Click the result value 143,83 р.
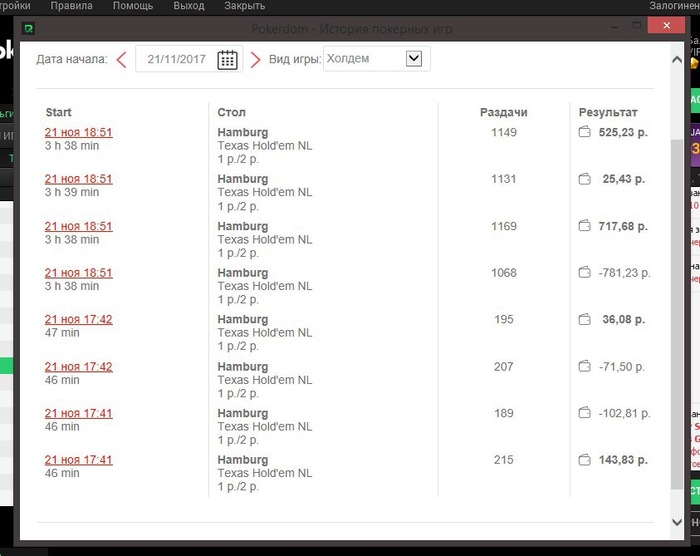The height and width of the screenshot is (556, 700). pos(623,460)
